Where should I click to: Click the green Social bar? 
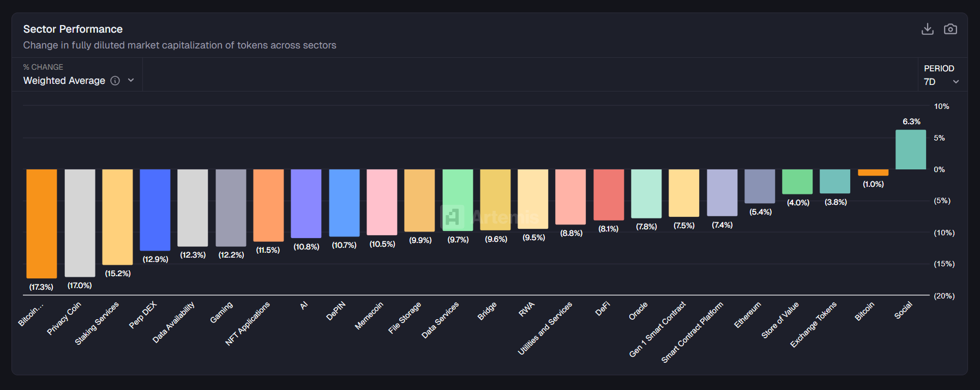(910, 150)
